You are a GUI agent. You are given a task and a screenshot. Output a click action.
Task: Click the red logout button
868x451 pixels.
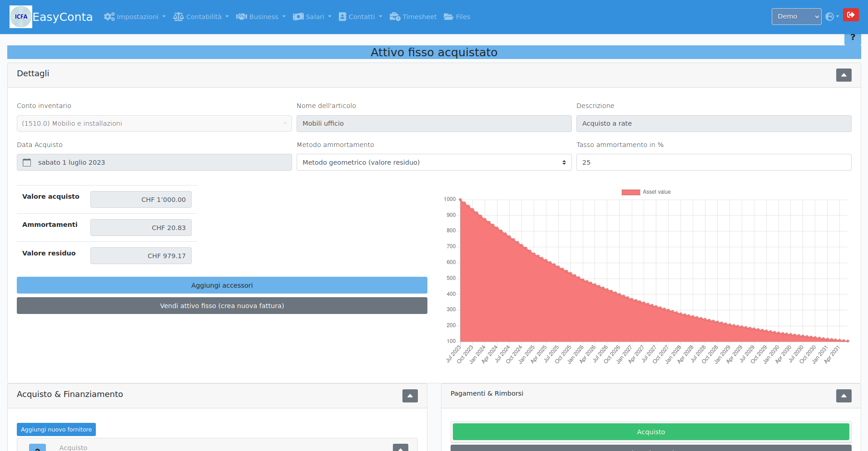(851, 15)
